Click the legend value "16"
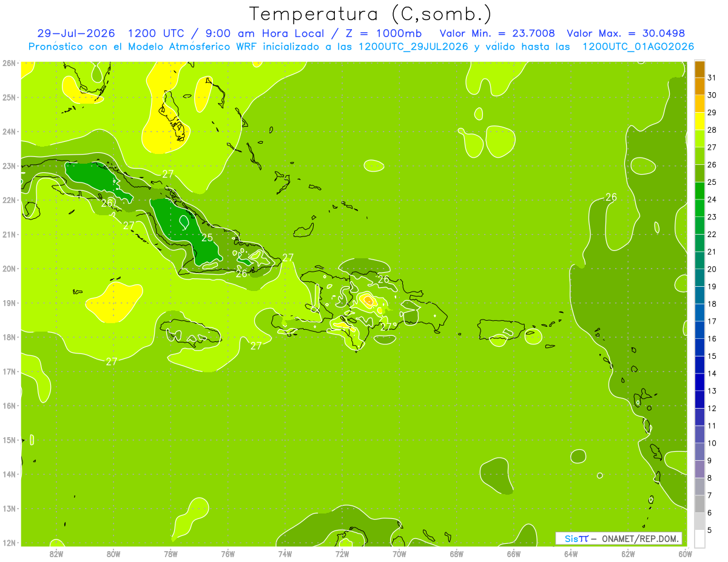 [x=712, y=339]
